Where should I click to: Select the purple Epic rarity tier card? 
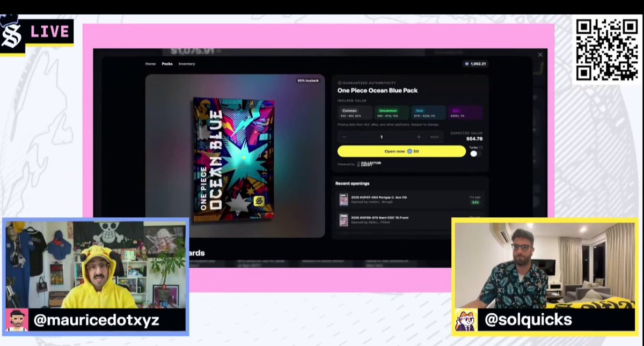(465, 112)
